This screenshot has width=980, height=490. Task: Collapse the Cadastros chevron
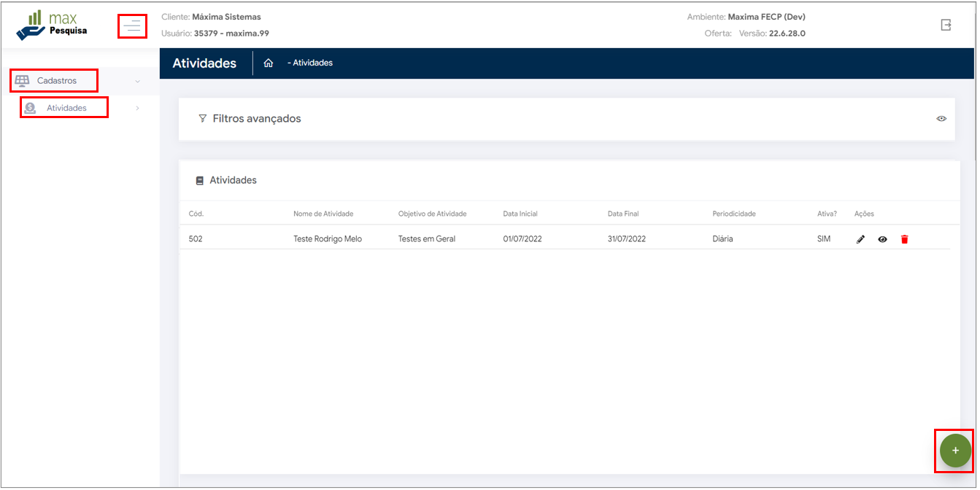(137, 81)
